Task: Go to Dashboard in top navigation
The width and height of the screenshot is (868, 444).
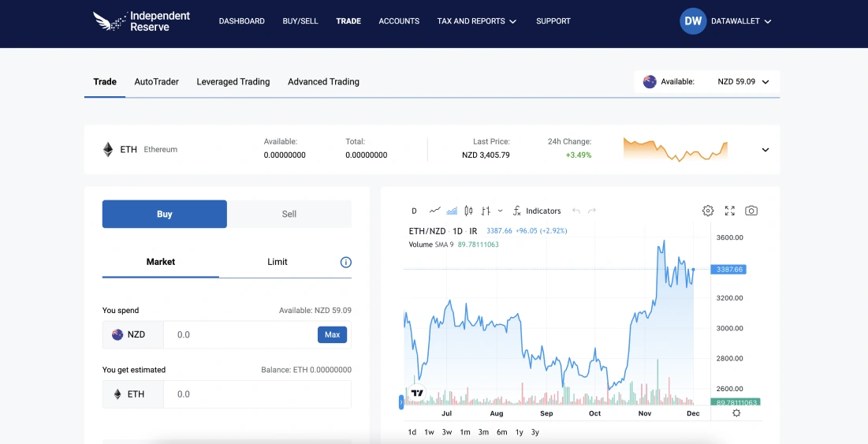Action: coord(241,21)
